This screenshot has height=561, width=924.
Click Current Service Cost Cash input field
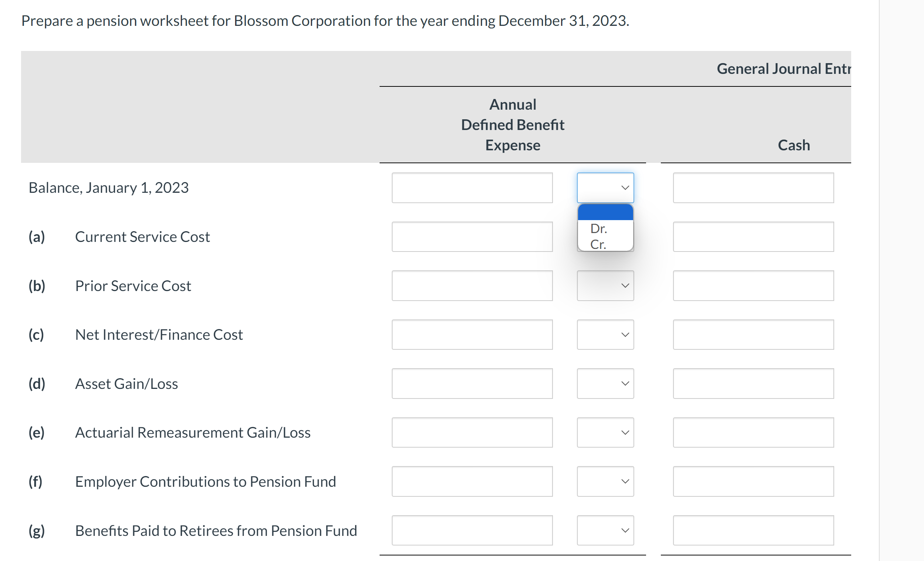click(753, 236)
